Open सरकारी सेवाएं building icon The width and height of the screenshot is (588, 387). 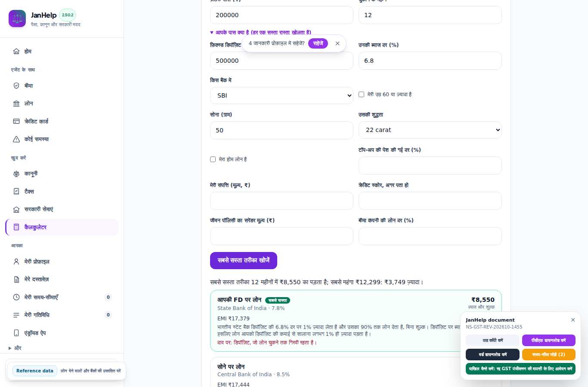(16, 209)
